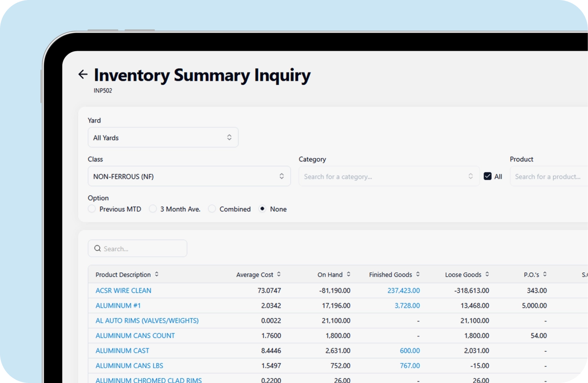Click P.O.'s cell 5,000.00
This screenshot has width=588, height=383.
coord(535,306)
